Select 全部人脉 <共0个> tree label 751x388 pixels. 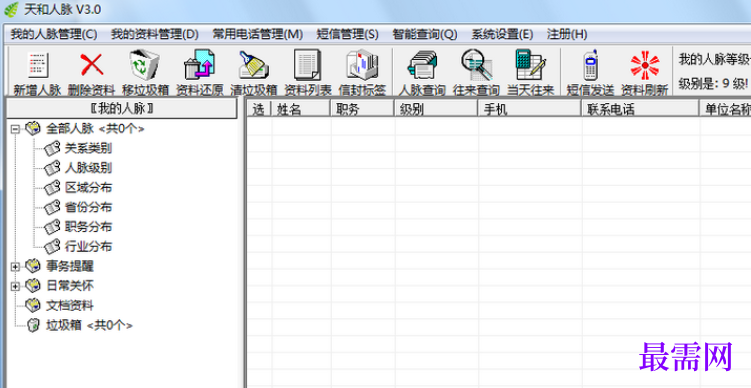tap(95, 129)
